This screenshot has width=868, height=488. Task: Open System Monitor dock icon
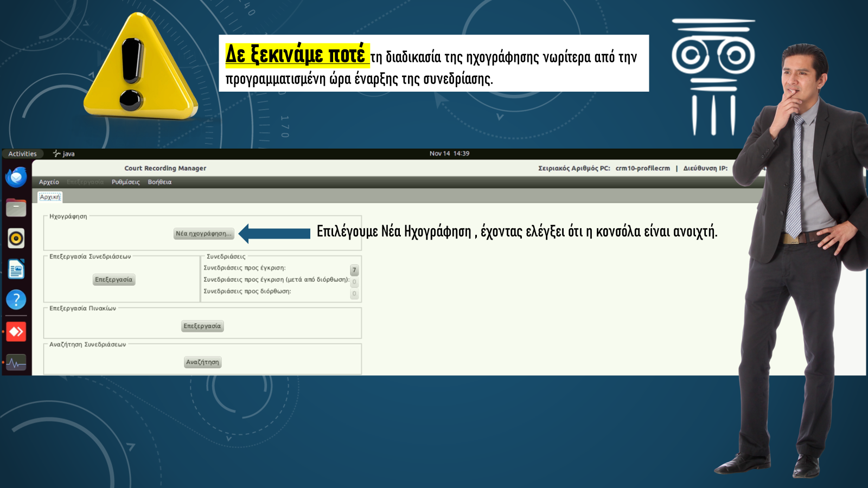pyautogui.click(x=16, y=362)
